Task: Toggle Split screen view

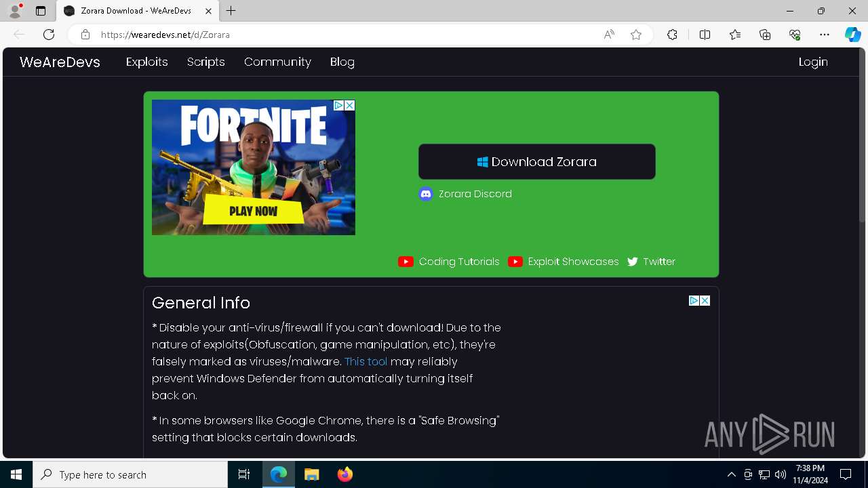Action: pyautogui.click(x=705, y=35)
